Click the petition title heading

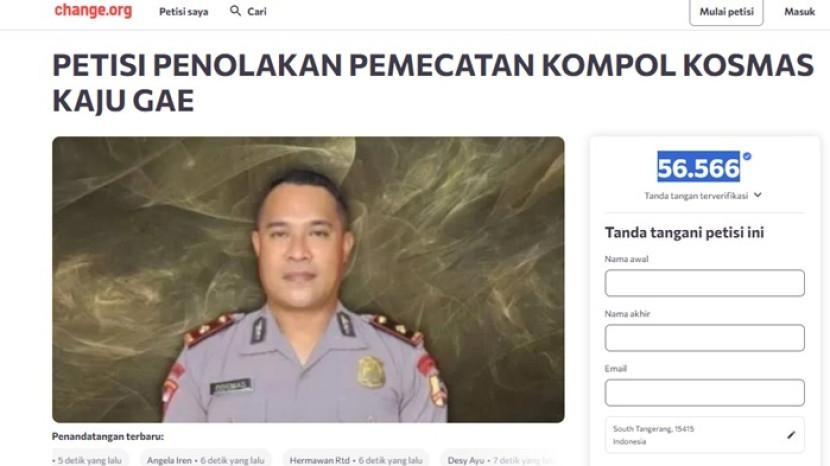(432, 83)
